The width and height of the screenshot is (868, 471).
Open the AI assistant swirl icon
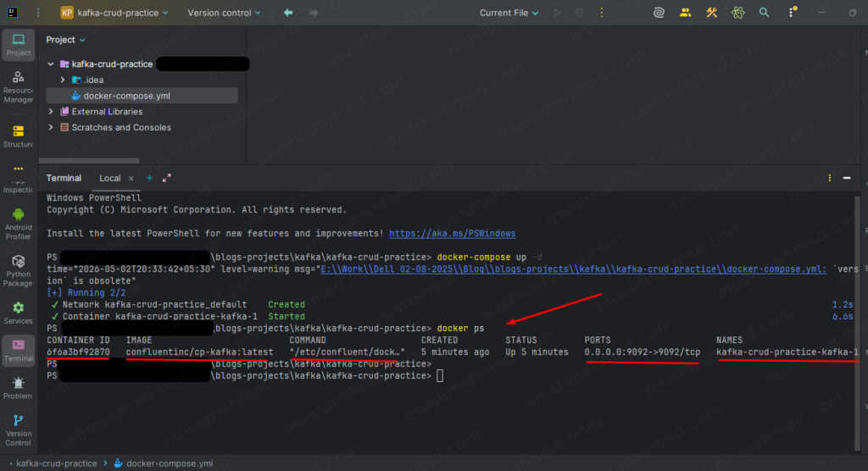tap(659, 12)
